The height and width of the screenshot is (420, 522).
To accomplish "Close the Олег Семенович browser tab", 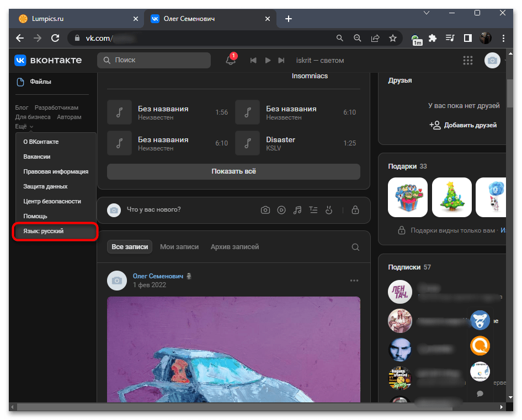I will coord(267,19).
